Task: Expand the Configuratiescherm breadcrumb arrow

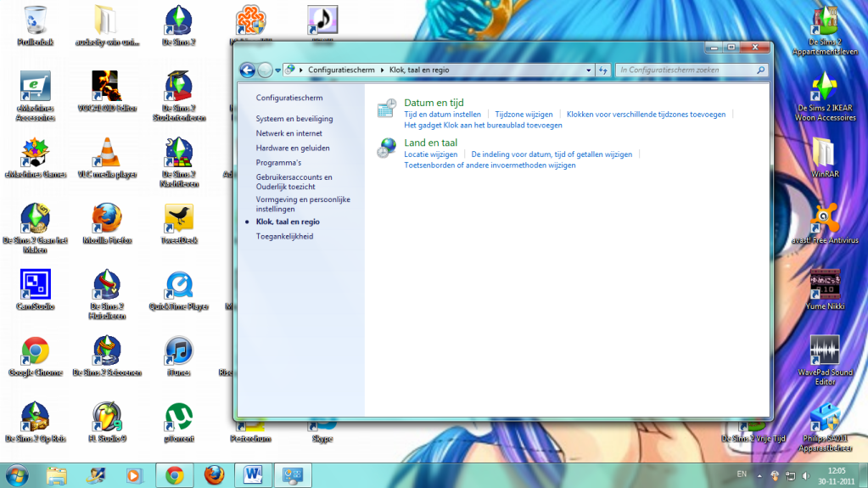Action: pos(382,70)
